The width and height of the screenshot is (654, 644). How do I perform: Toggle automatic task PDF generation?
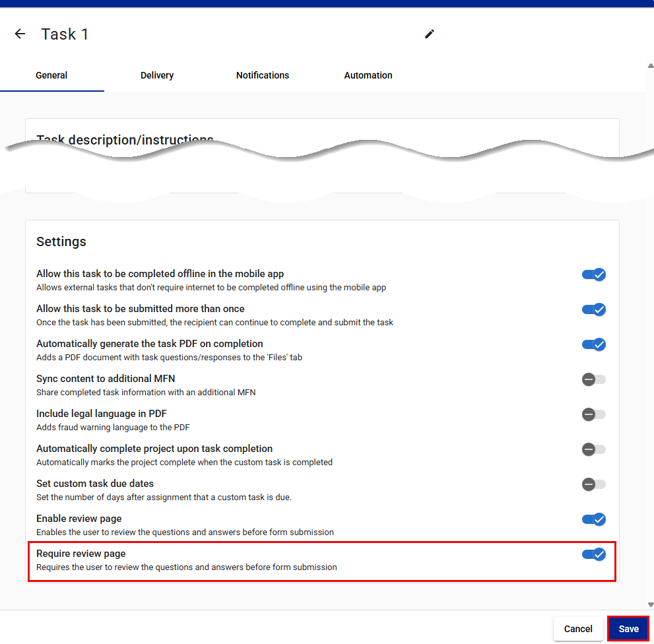pyautogui.click(x=593, y=344)
